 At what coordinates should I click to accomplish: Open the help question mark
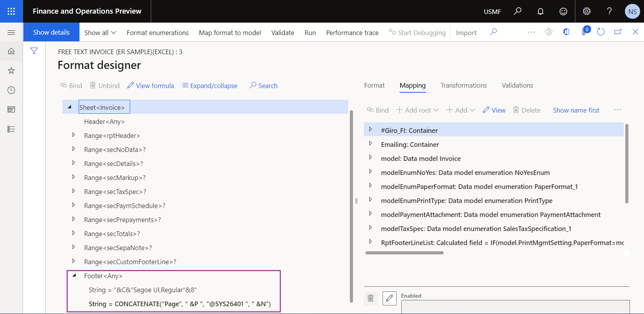pos(609,11)
